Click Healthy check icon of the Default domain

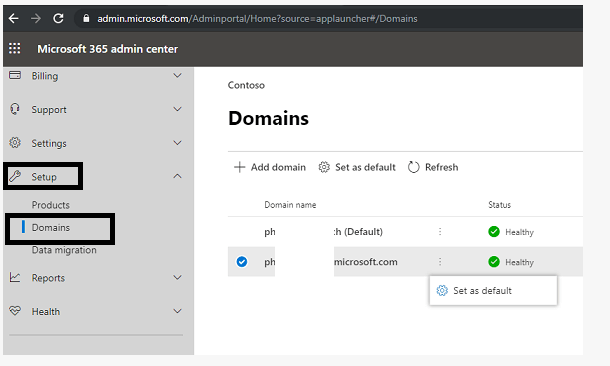click(x=494, y=232)
